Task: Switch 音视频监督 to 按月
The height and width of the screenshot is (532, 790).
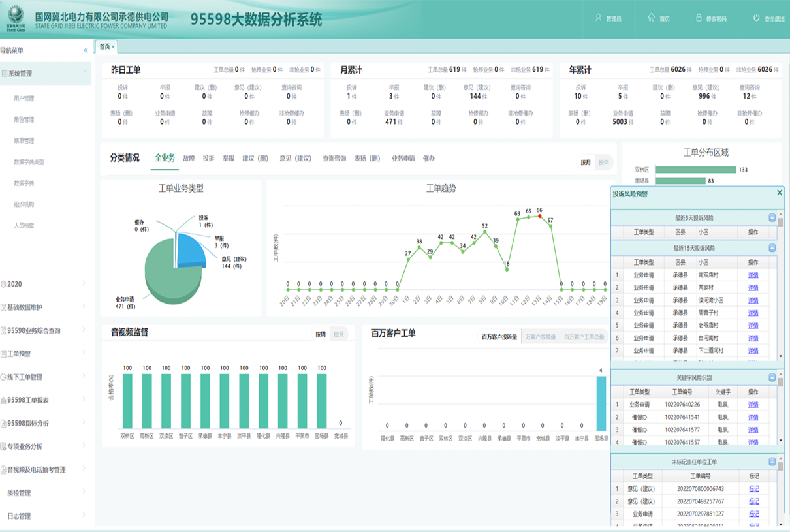Action: tap(339, 334)
